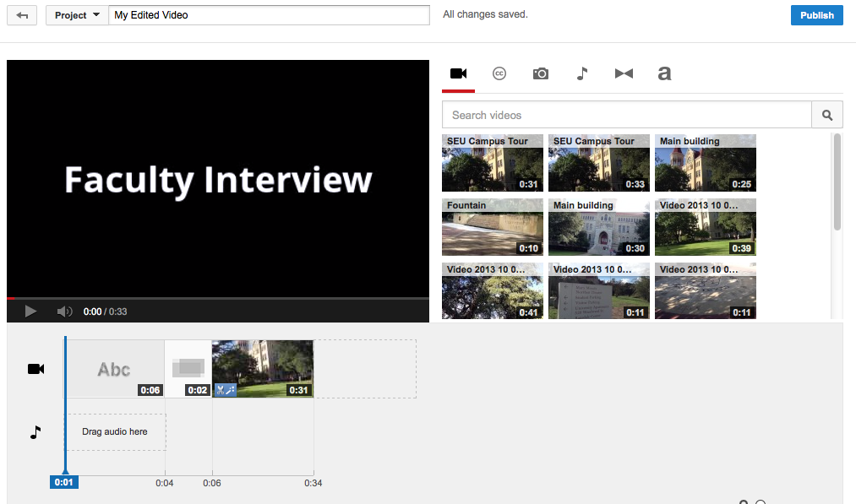Click the 'All changes saved.' status text

point(485,14)
